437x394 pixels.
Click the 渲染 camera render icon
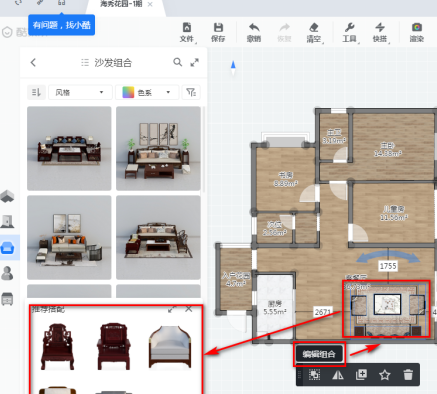point(417,32)
